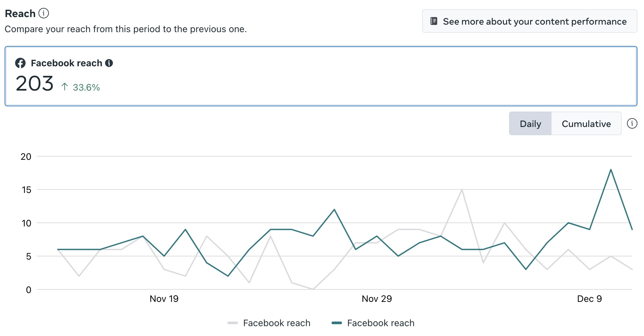Click the 203 reach total number
The height and width of the screenshot is (336, 644).
coord(34,84)
